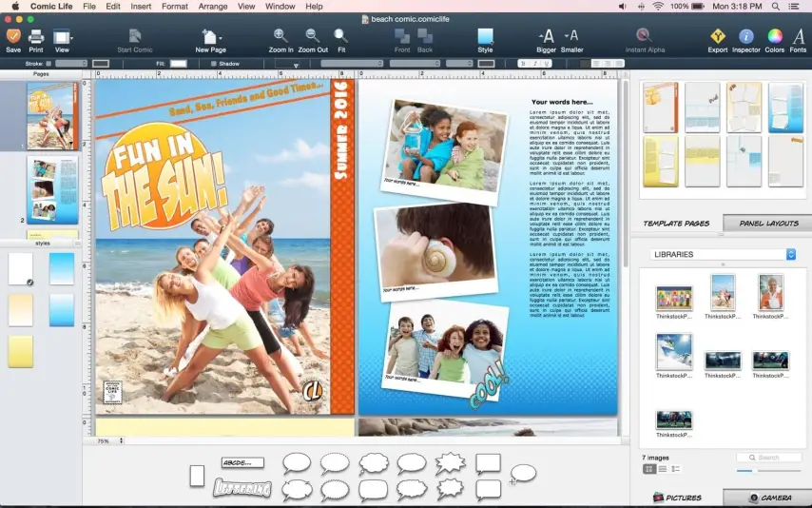This screenshot has width=812, height=508.
Task: Open the Libraries dropdown
Action: tap(723, 255)
